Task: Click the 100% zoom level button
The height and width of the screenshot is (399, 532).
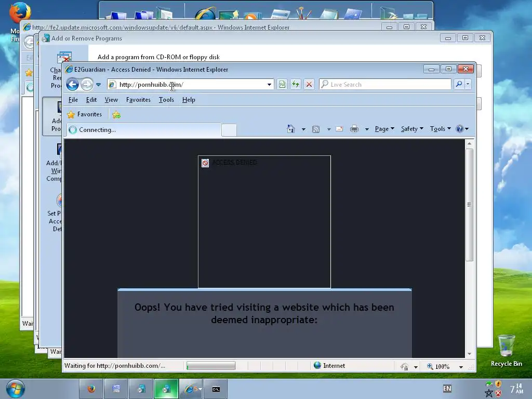Action: pyautogui.click(x=438, y=366)
